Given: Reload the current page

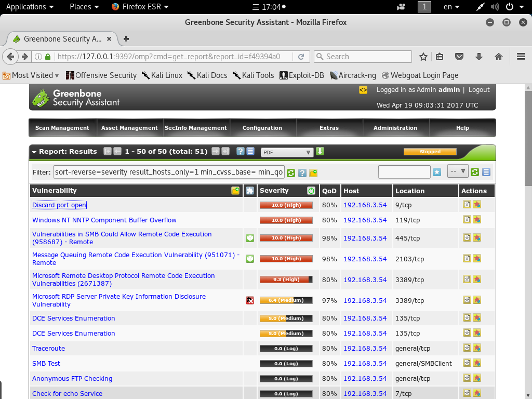Looking at the screenshot, I should (x=301, y=57).
